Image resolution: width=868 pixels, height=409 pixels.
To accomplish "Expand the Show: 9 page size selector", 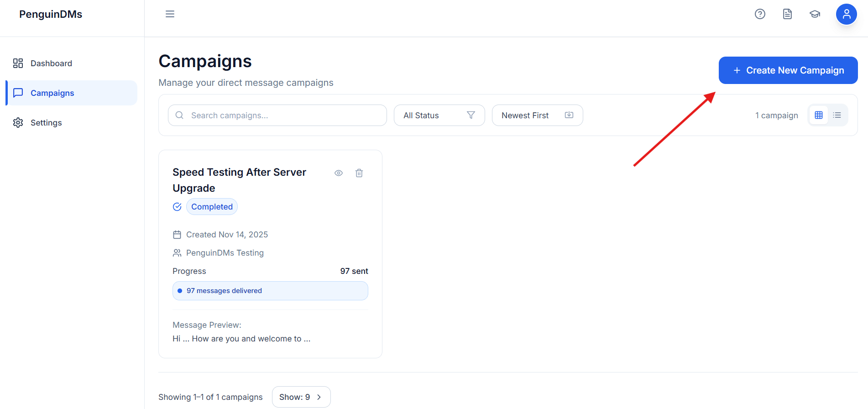I will point(301,397).
